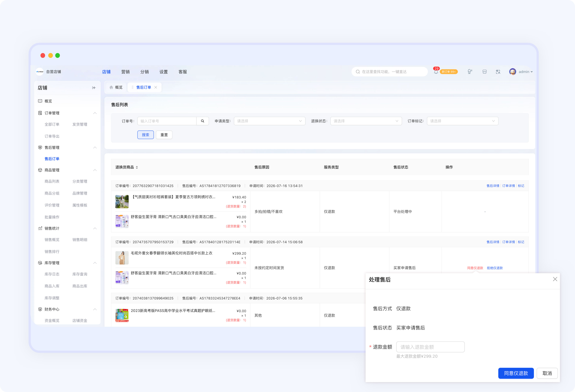
Task: Click the 财务中心 shield icon
Action: [40, 309]
